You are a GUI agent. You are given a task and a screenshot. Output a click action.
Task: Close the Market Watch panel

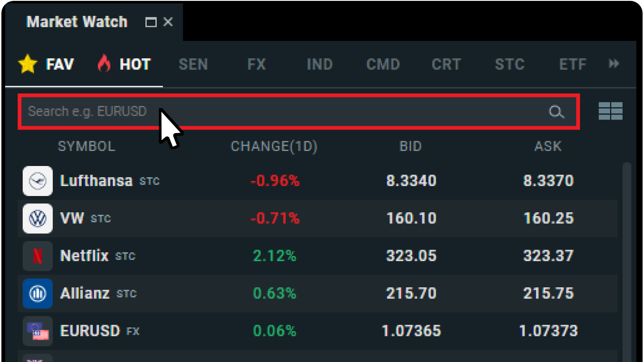tap(168, 22)
